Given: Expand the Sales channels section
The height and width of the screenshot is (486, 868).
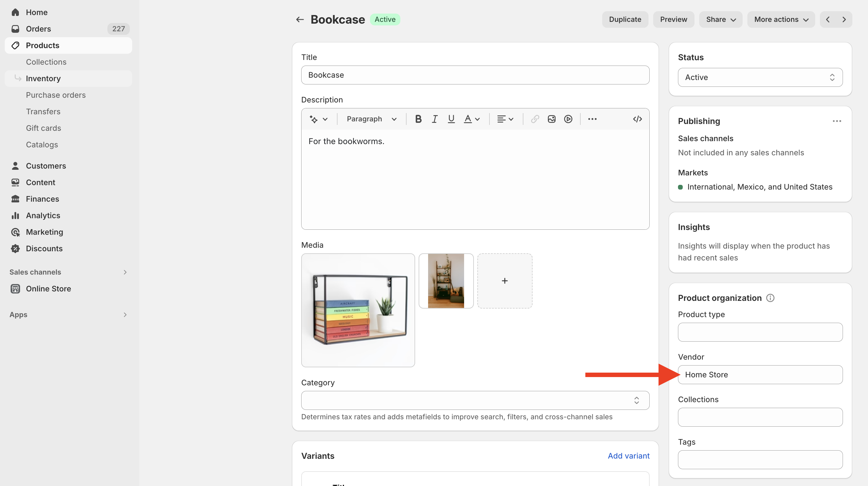Looking at the screenshot, I should tap(125, 272).
